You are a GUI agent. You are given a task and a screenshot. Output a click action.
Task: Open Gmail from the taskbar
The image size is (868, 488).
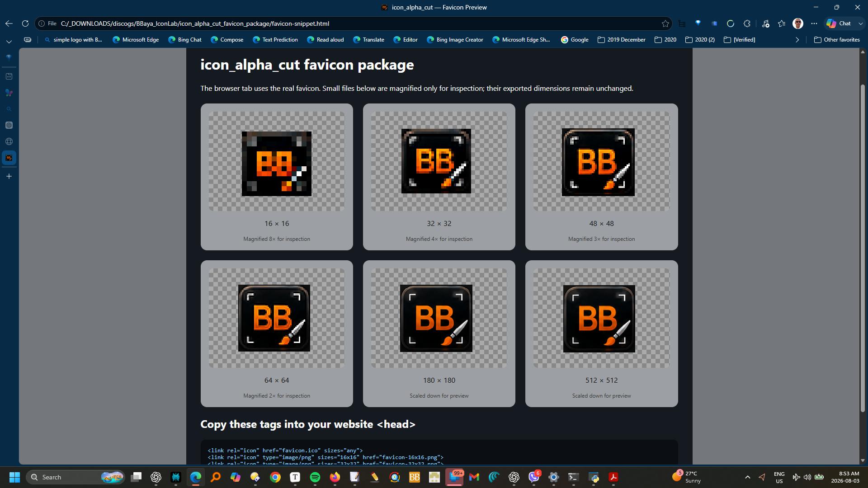pos(474,477)
